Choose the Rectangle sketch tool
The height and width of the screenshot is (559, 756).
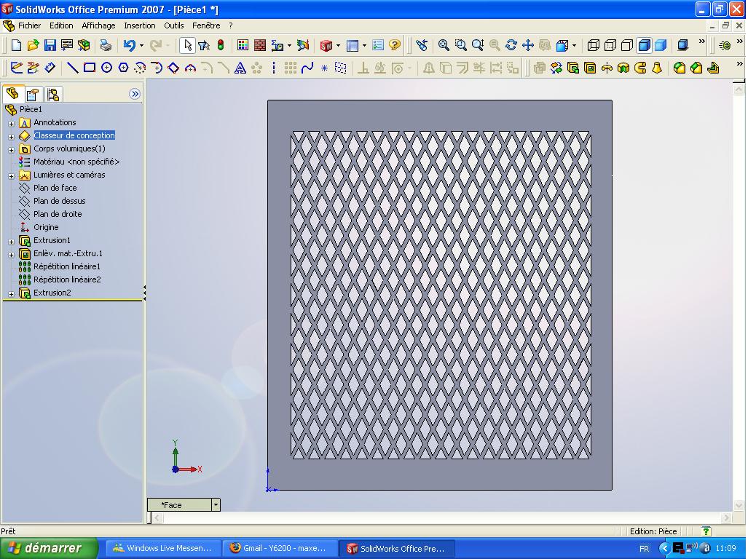(x=89, y=68)
